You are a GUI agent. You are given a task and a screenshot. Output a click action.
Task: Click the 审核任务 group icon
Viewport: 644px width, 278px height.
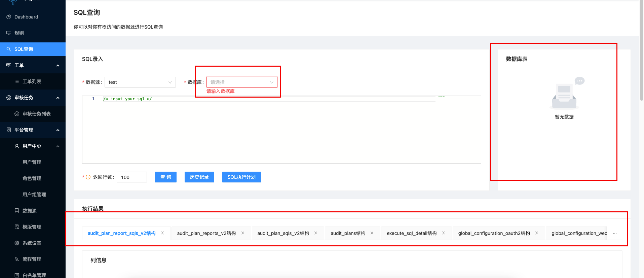(9, 98)
